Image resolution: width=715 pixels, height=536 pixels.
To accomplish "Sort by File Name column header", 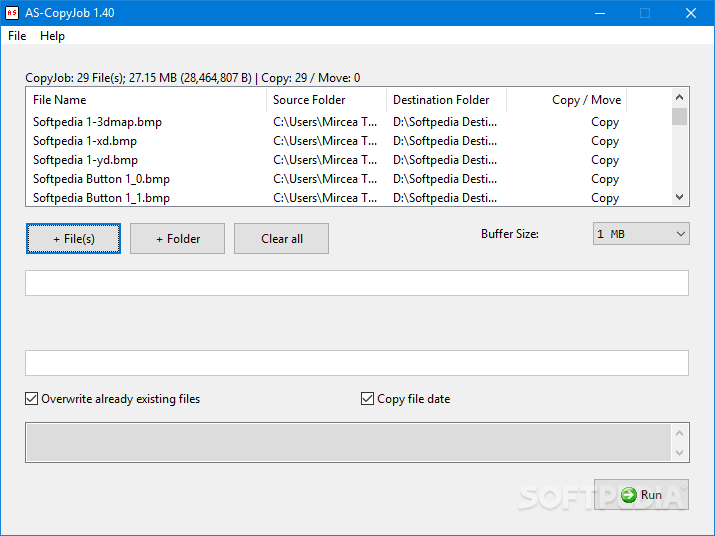I will 146,100.
